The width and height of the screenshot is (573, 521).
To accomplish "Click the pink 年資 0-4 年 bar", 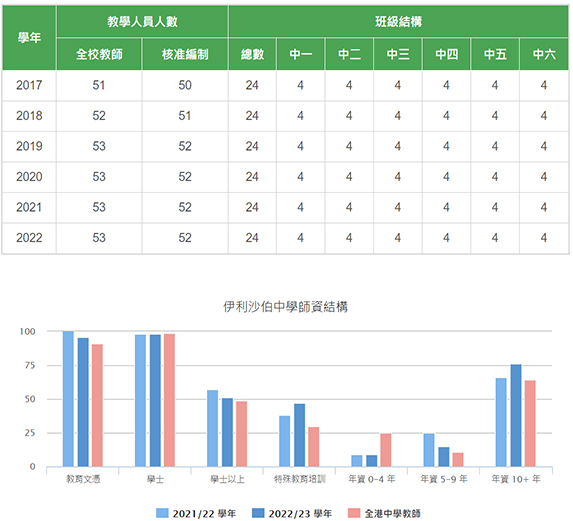I will [386, 450].
